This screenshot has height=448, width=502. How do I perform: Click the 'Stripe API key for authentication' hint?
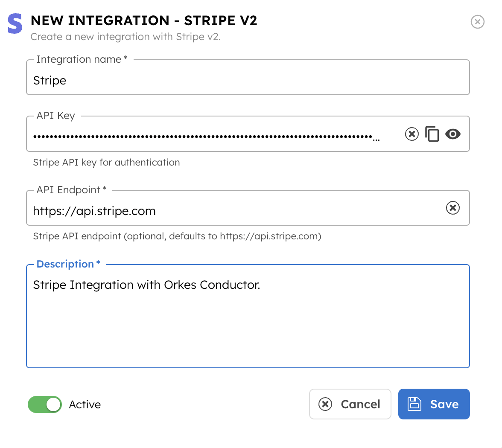coord(106,162)
